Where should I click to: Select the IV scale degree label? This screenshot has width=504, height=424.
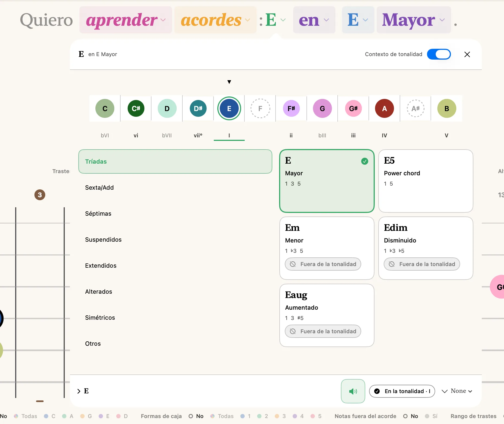(384, 135)
